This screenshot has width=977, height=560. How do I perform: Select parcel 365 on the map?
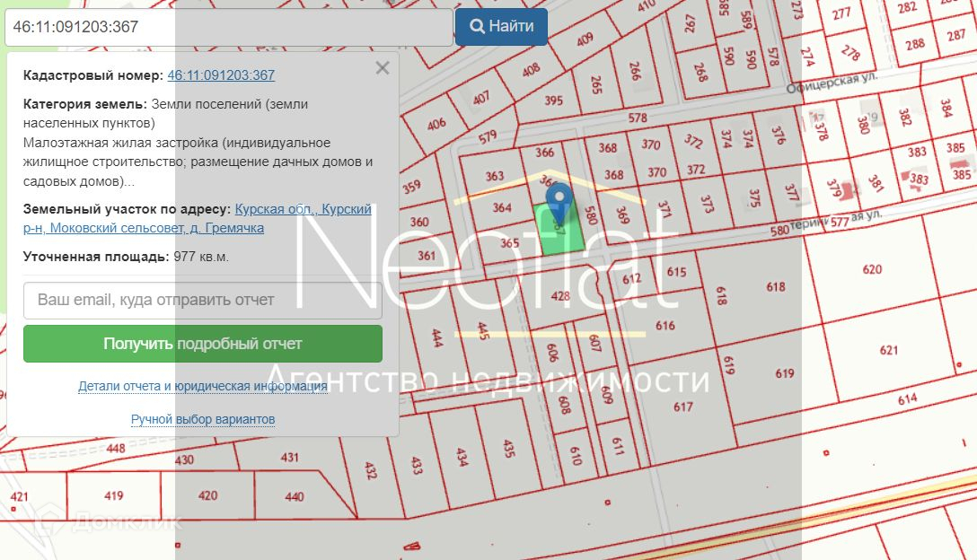pos(509,243)
